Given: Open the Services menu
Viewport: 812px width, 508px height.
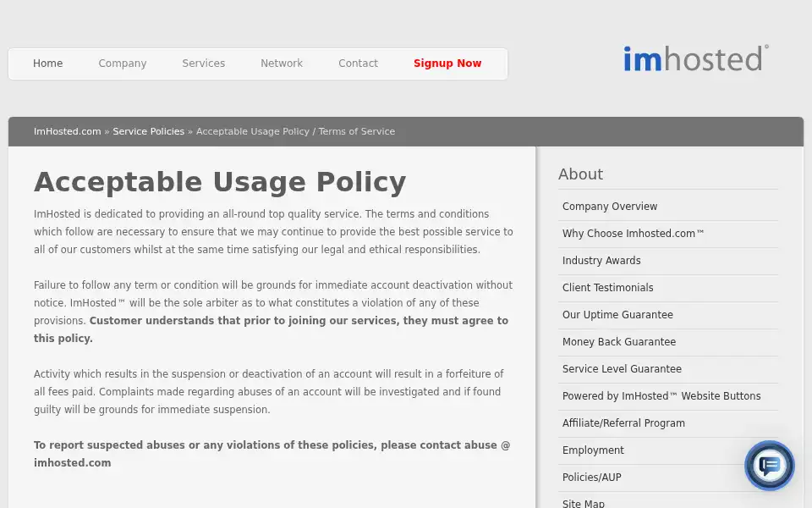Looking at the screenshot, I should pyautogui.click(x=204, y=63).
